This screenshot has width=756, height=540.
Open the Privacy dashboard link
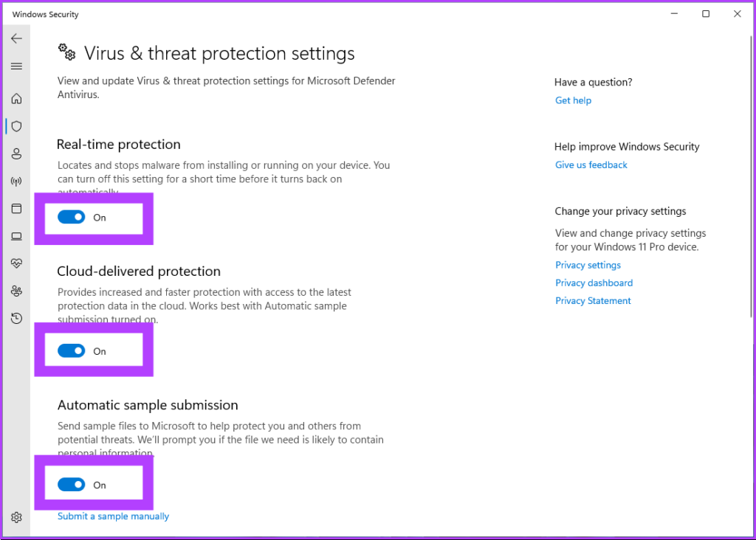tap(594, 283)
